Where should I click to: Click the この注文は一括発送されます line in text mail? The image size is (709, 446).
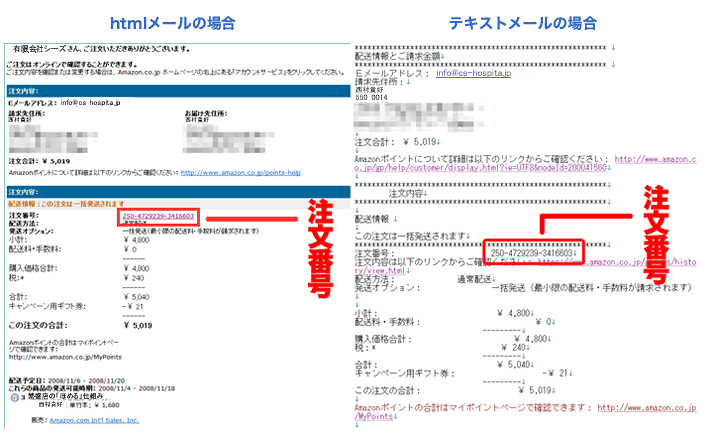[410, 236]
